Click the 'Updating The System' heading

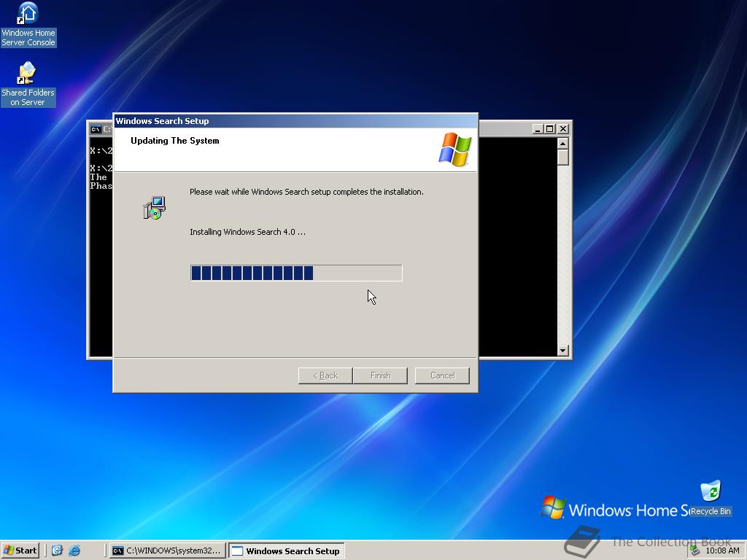(175, 141)
